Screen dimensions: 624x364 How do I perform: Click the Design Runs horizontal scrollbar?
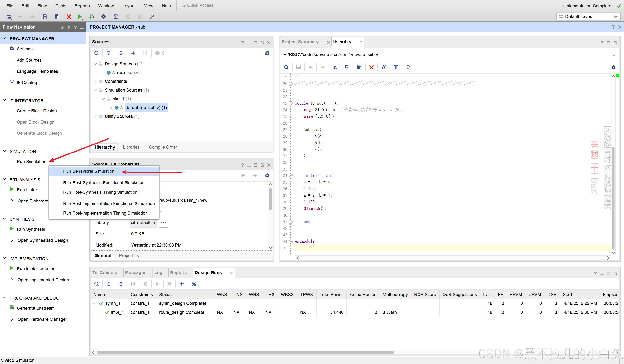(245, 352)
